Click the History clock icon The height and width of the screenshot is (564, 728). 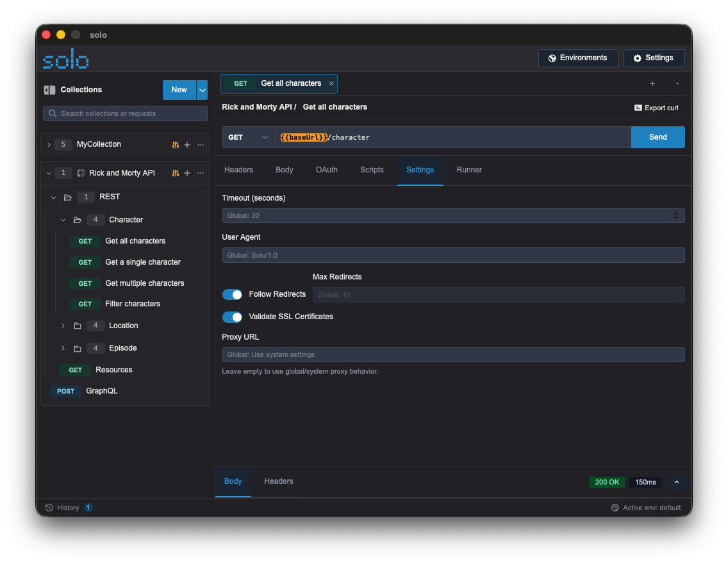click(49, 508)
